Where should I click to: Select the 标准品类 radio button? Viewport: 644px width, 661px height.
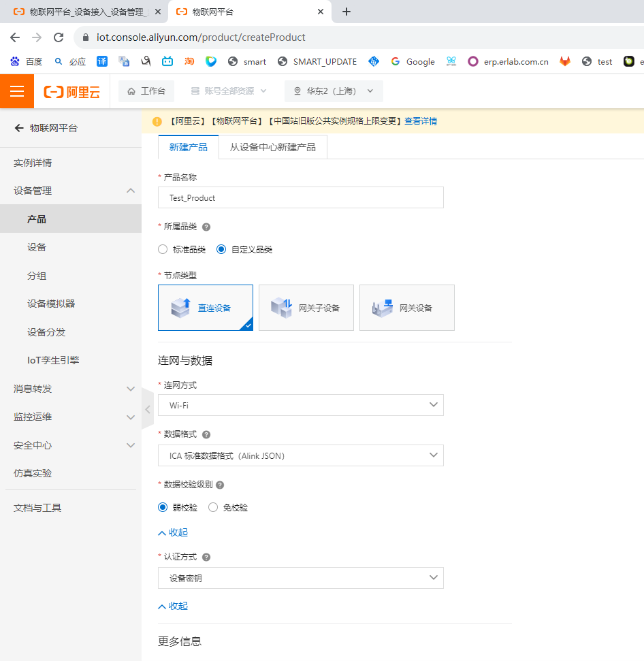coord(163,250)
